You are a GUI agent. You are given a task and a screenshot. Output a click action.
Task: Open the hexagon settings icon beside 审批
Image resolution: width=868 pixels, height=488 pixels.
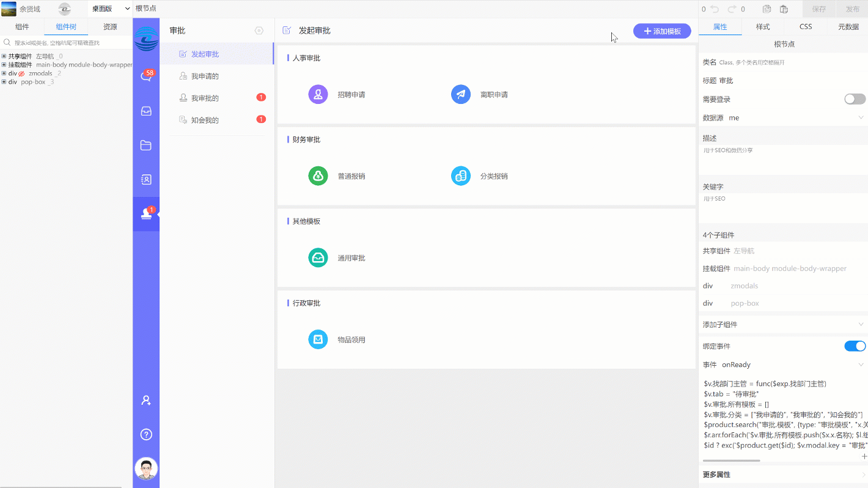point(259,31)
